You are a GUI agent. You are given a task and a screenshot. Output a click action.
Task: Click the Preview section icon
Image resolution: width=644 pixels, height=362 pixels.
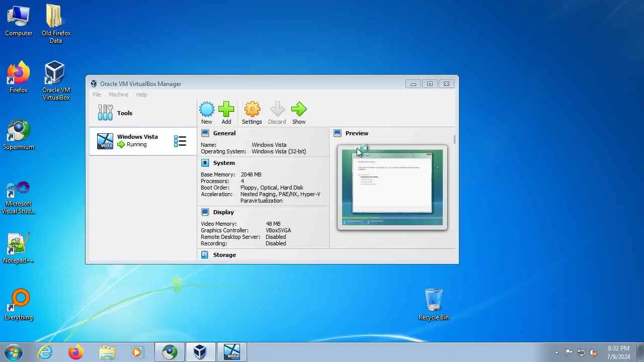(338, 133)
